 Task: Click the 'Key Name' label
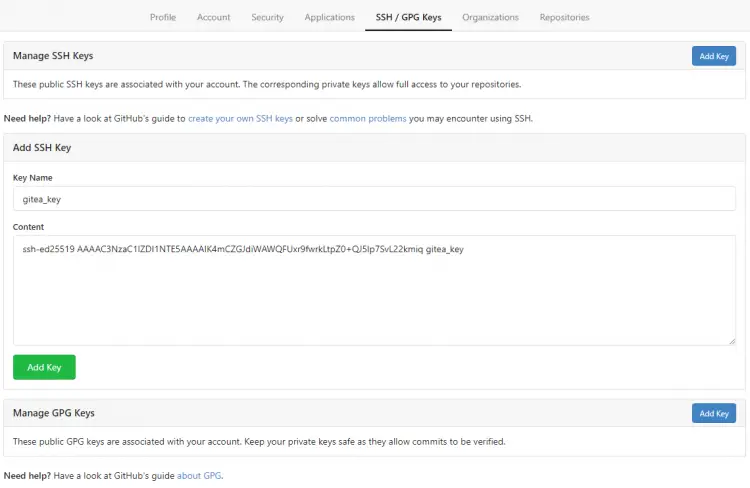pyautogui.click(x=33, y=177)
